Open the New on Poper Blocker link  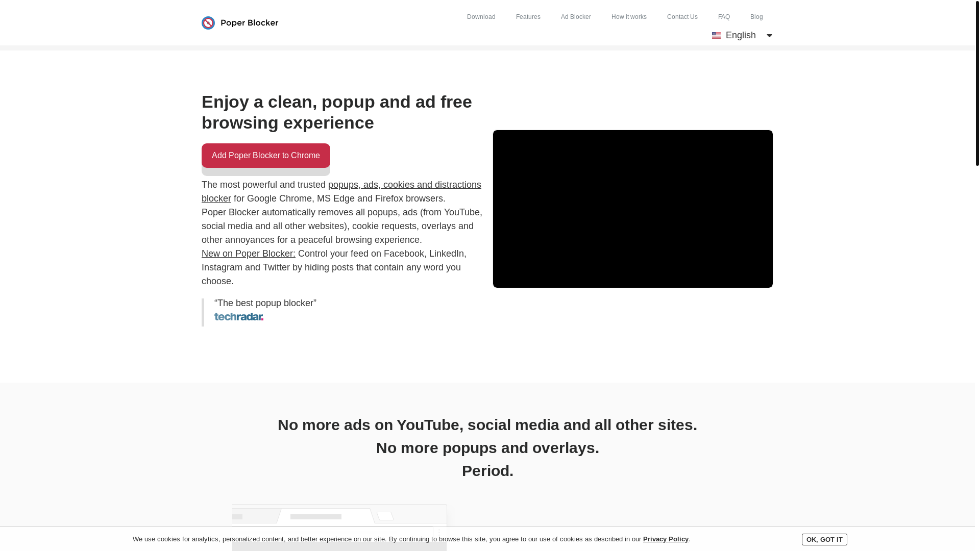tap(249, 254)
